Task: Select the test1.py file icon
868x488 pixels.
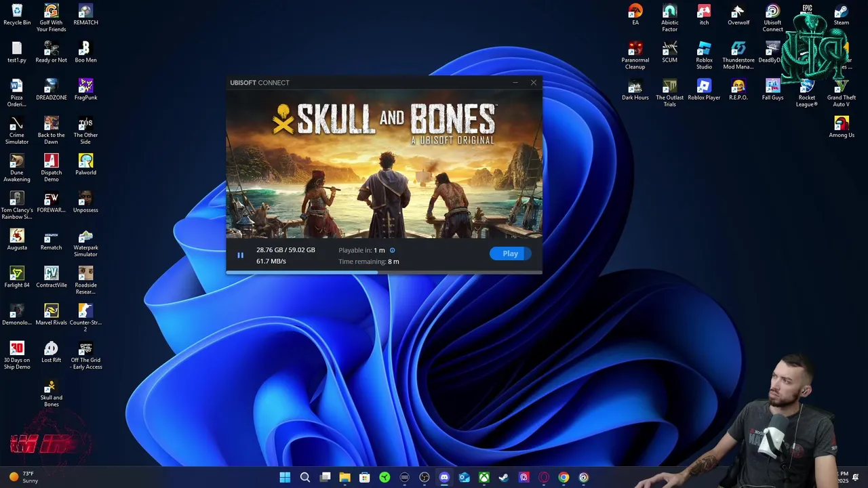Action: pyautogui.click(x=17, y=52)
